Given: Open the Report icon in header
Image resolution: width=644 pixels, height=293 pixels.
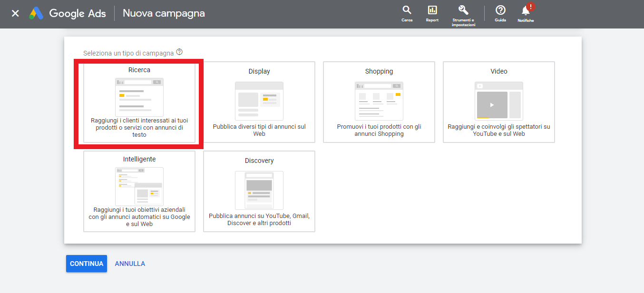Looking at the screenshot, I should (x=432, y=13).
